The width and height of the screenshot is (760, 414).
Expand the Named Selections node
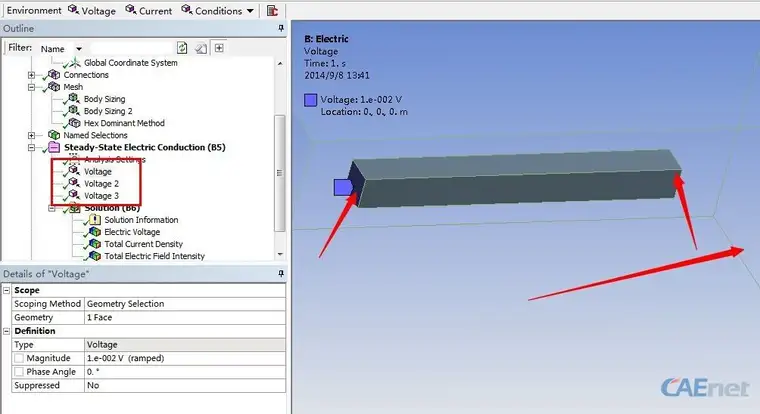(x=32, y=135)
